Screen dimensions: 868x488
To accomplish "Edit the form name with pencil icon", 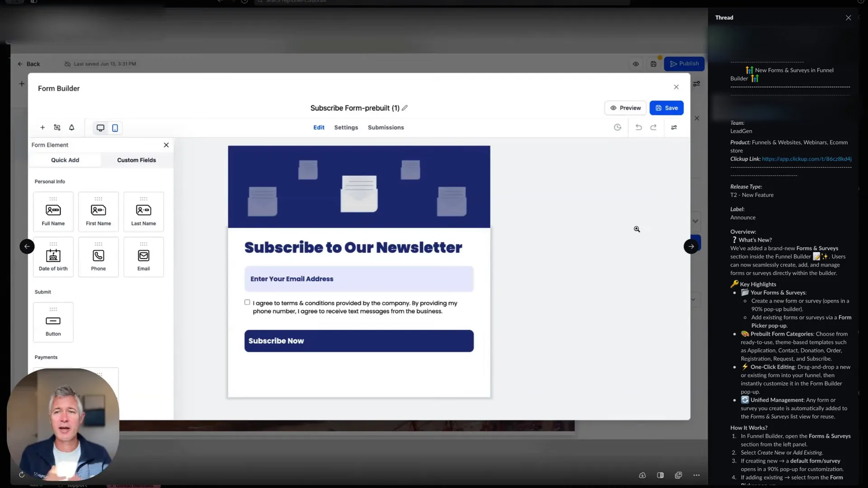I will point(405,108).
